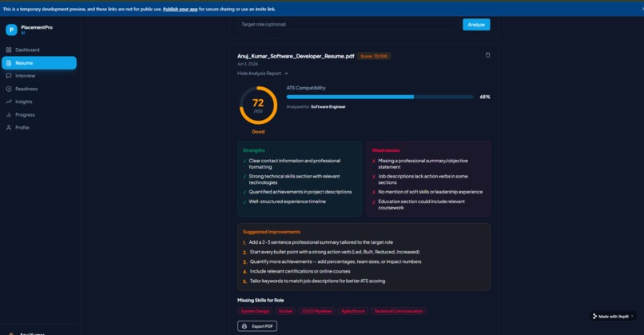Click Hide Analysis Report text

coord(259,74)
